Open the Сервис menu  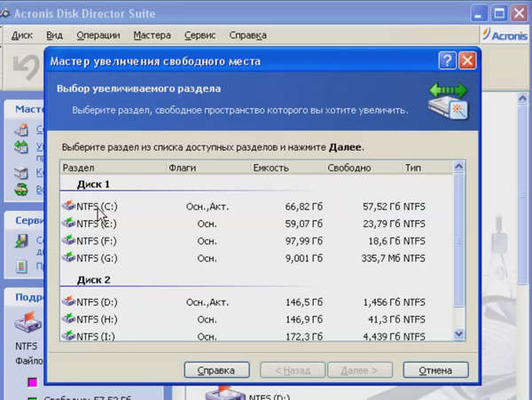(x=199, y=35)
